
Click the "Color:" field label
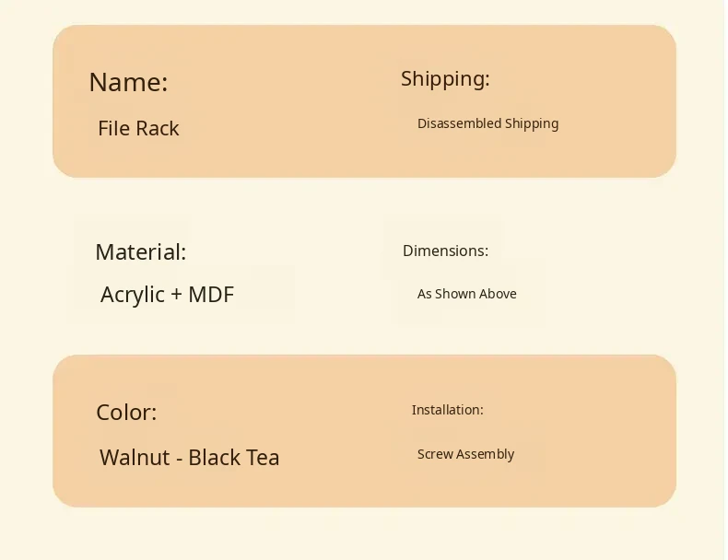tap(126, 412)
